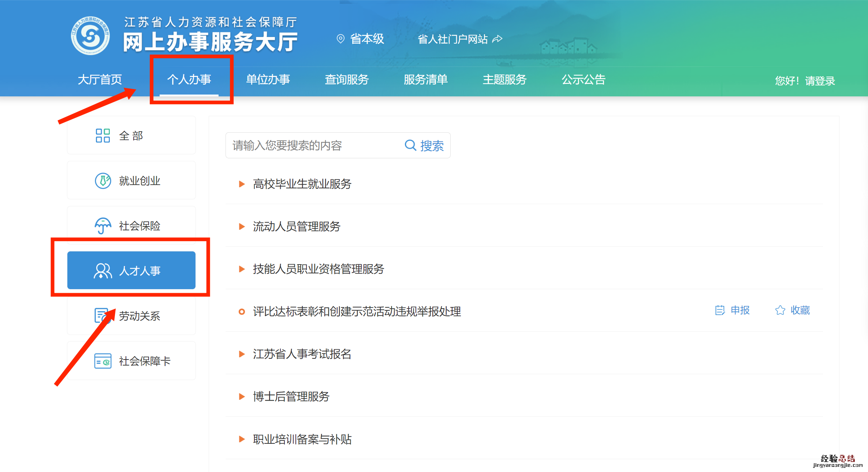Click the Jiangsu HRSS circular logo
The height and width of the screenshot is (472, 868).
[90, 36]
